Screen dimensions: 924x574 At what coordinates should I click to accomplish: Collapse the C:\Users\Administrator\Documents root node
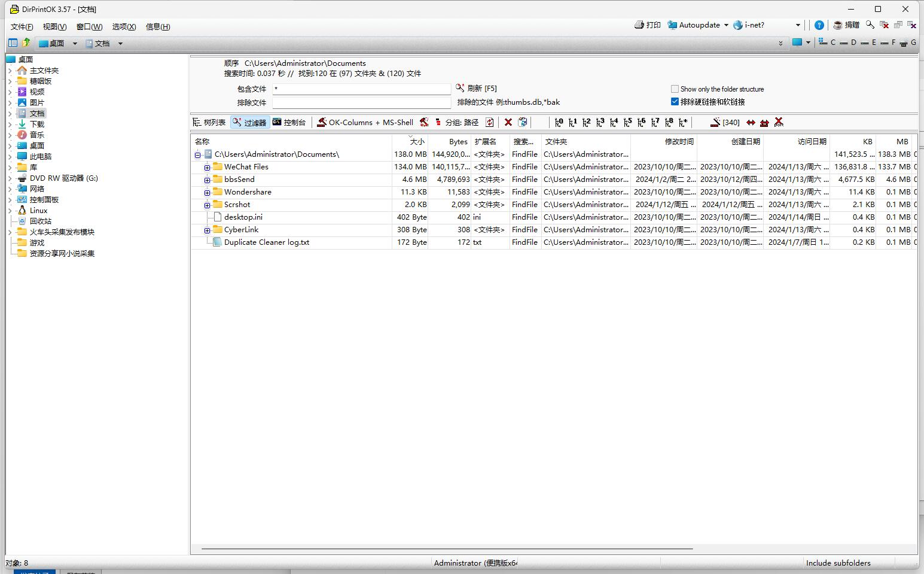(x=197, y=154)
